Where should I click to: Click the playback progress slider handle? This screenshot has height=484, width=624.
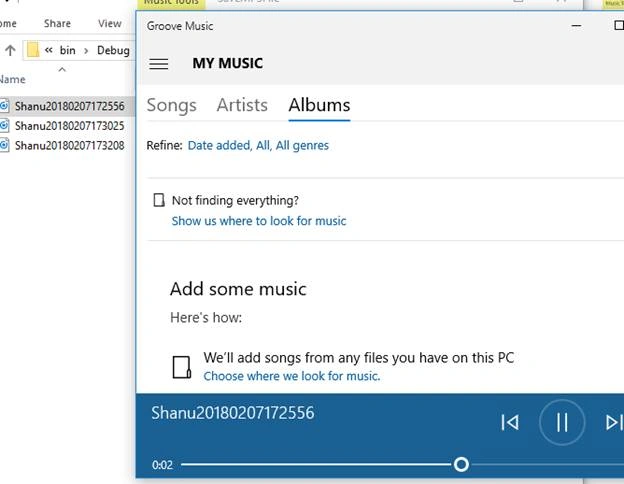tap(461, 464)
